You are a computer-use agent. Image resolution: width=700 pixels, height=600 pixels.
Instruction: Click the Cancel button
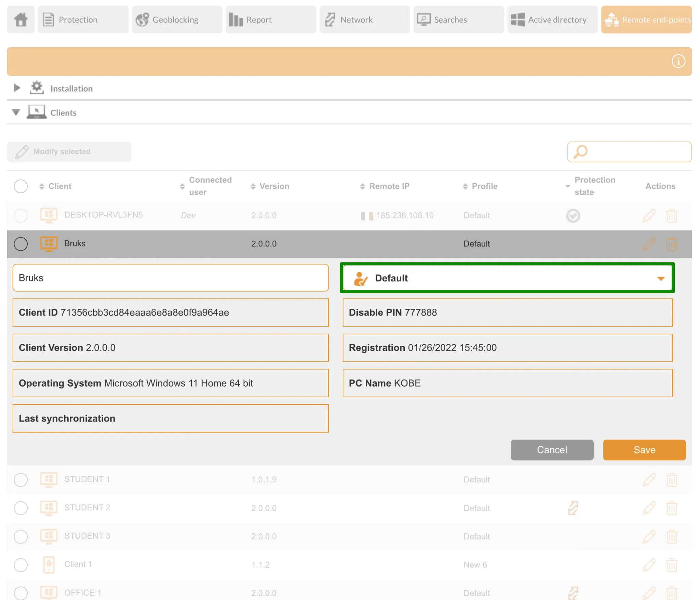click(552, 450)
